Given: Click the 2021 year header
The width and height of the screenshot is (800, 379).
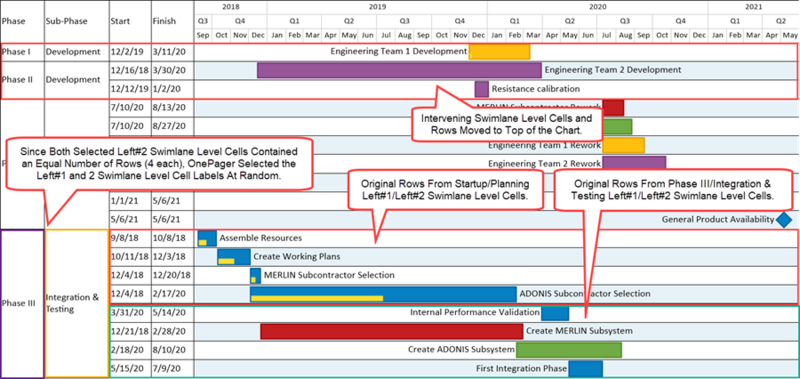Looking at the screenshot, I should [754, 7].
